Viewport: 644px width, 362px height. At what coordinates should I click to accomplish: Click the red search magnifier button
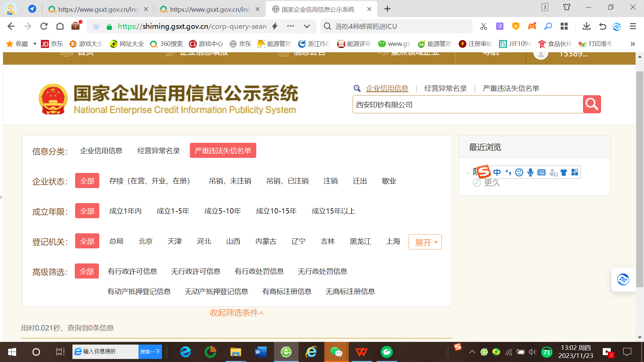[592, 104]
